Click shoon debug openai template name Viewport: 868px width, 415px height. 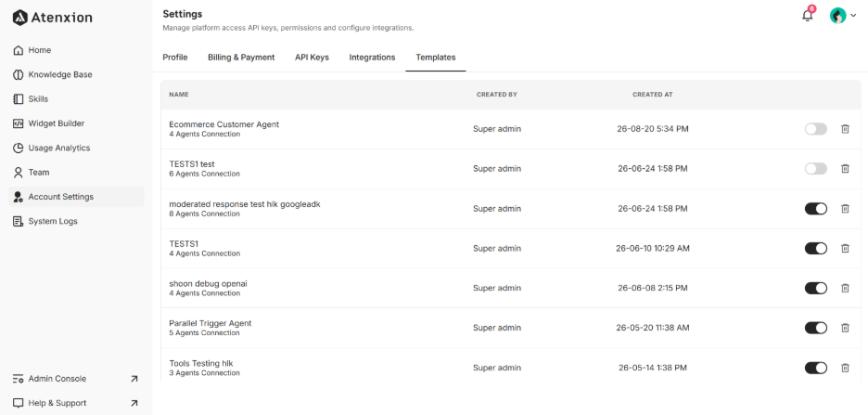[x=208, y=283]
